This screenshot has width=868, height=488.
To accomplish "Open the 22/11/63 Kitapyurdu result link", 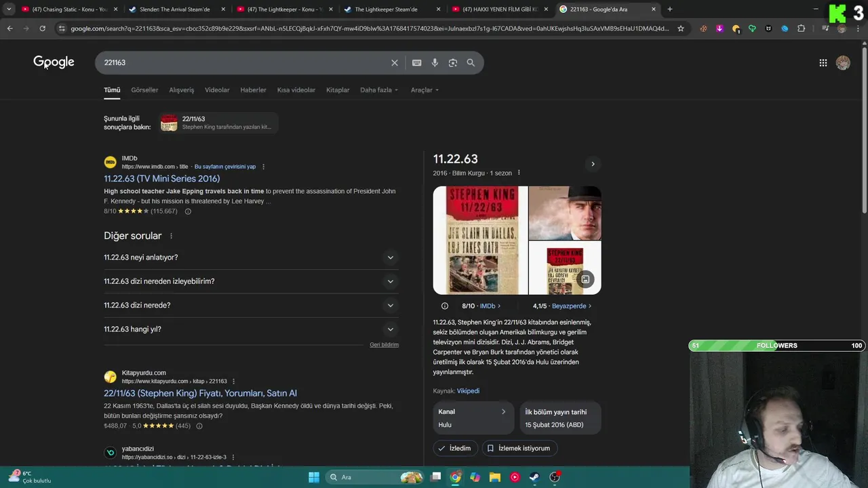I will click(200, 393).
